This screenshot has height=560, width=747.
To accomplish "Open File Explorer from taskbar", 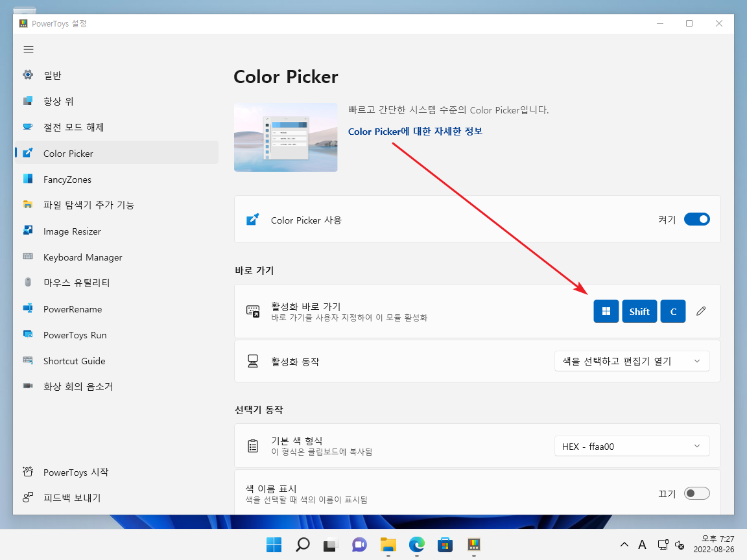I will (388, 544).
